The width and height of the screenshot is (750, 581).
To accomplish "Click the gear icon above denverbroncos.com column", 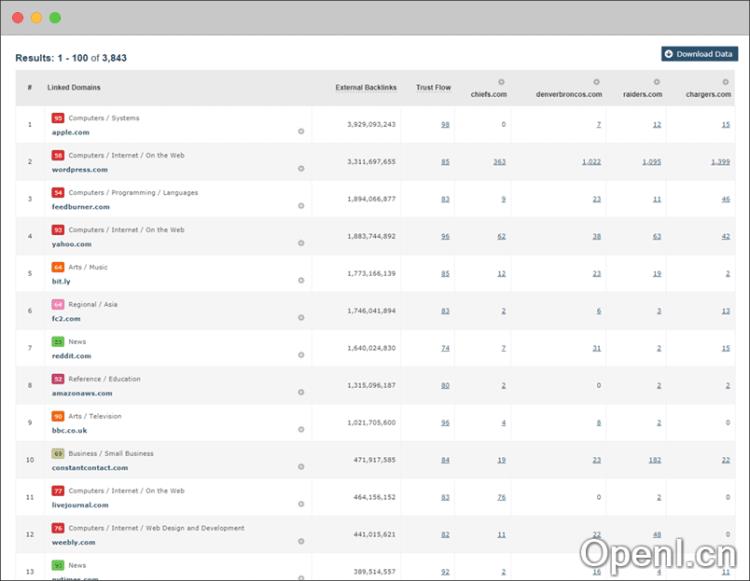I will tap(597, 82).
